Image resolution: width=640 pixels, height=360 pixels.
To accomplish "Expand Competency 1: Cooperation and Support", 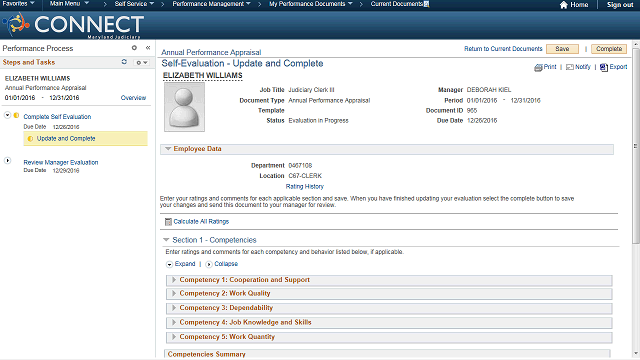I will (x=174, y=280).
